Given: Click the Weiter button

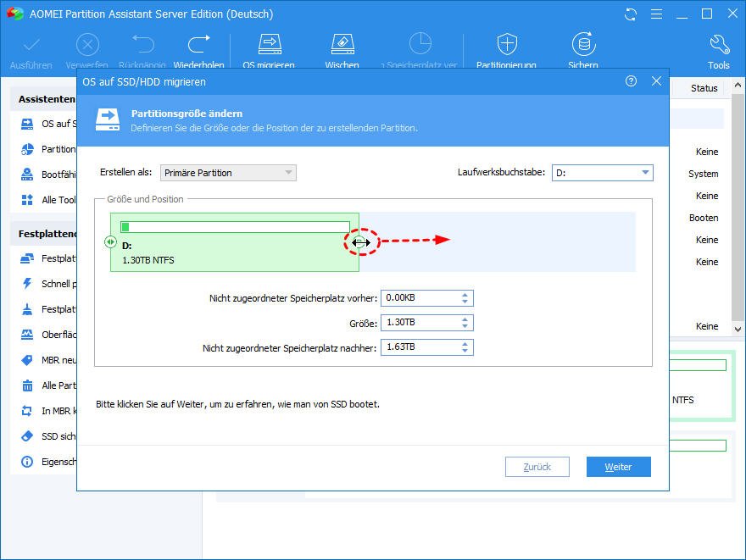Looking at the screenshot, I should pos(619,467).
